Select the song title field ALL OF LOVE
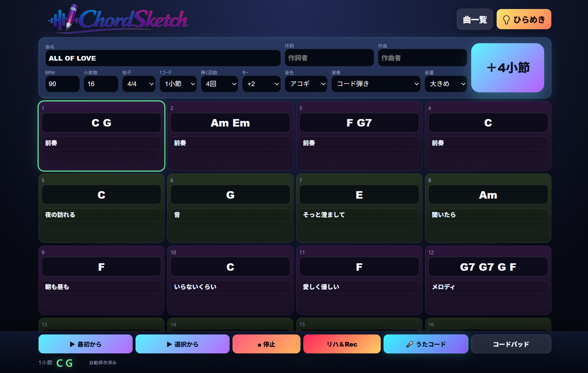Viewport: 588px width, 373px height. (x=163, y=58)
